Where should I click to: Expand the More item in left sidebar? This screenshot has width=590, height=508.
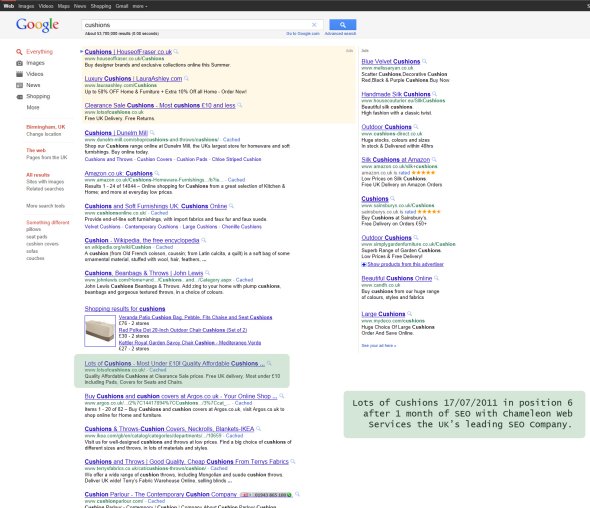tap(33, 107)
